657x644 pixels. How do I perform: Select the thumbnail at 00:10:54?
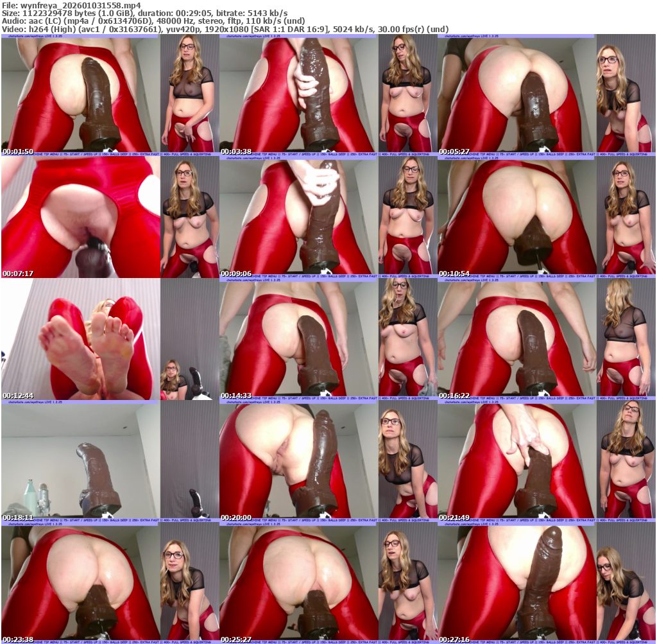pyautogui.click(x=546, y=217)
